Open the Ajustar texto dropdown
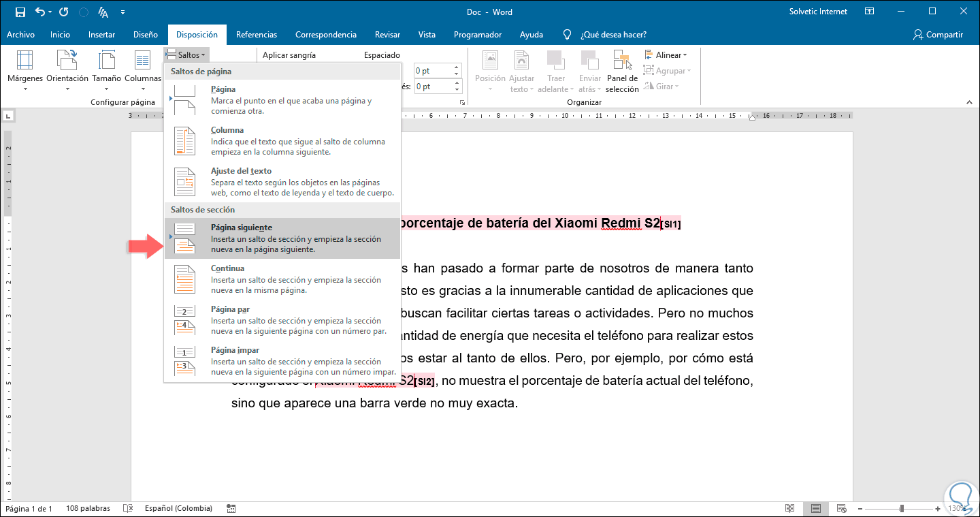 point(521,72)
